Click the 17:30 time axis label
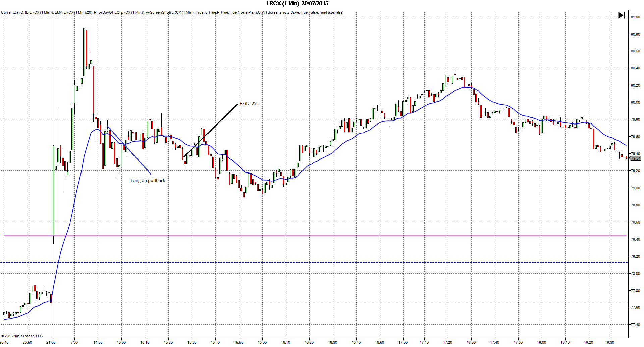Image resolution: width=644 pixels, height=347 pixels. (x=471, y=342)
